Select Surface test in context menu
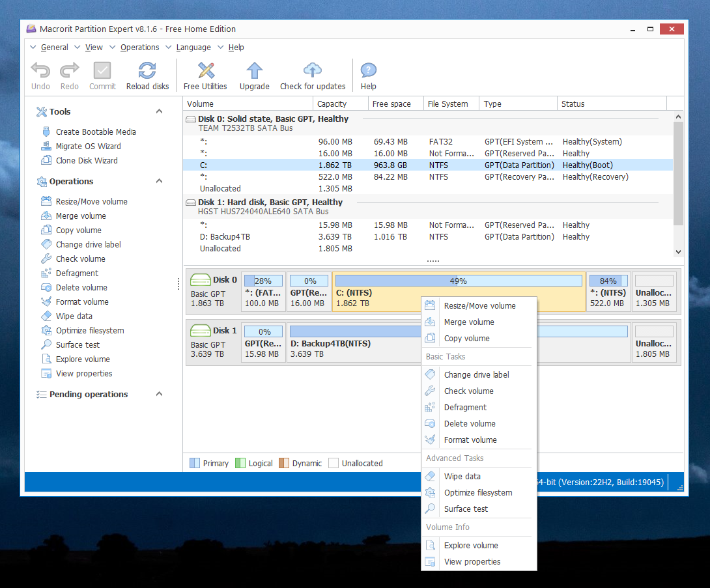The height and width of the screenshot is (588, 710). 479,509
